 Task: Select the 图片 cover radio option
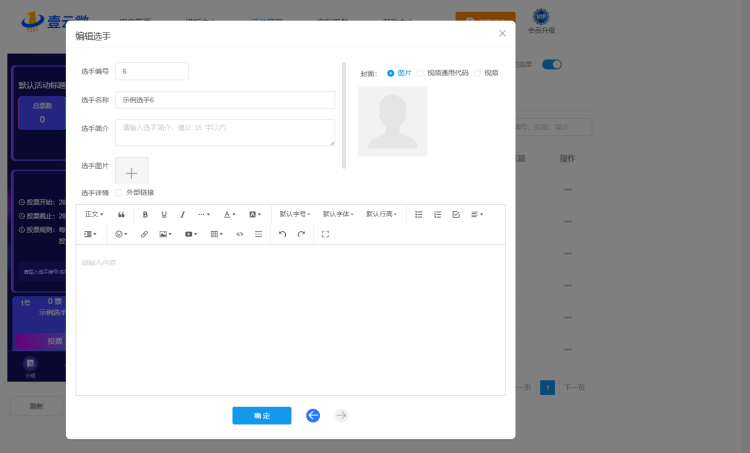click(x=391, y=73)
